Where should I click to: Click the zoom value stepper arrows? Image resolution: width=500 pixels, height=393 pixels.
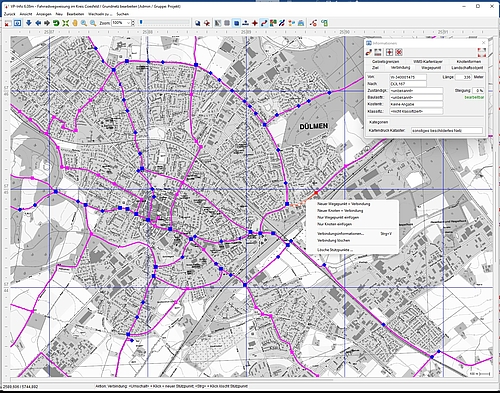tap(133, 23)
